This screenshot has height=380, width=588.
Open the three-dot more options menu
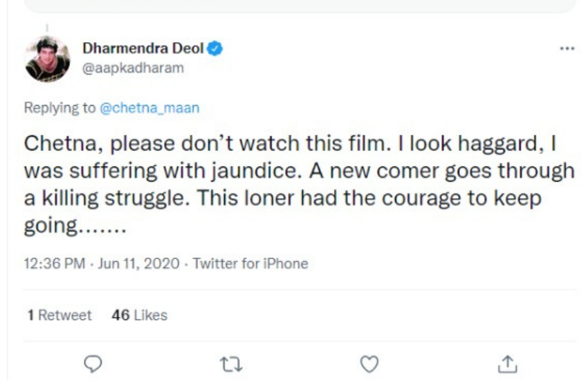tap(567, 48)
